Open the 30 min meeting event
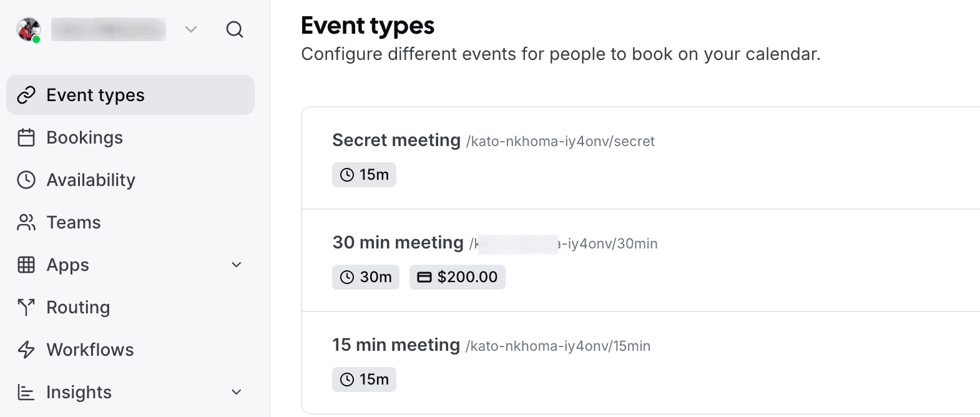The image size is (980, 417). tap(398, 242)
